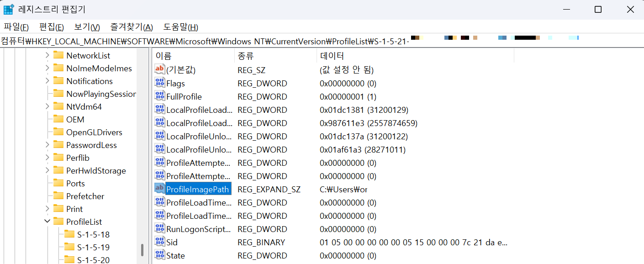Select the Perflib tree key
Image resolution: width=644 pixels, height=264 pixels.
[78, 158]
